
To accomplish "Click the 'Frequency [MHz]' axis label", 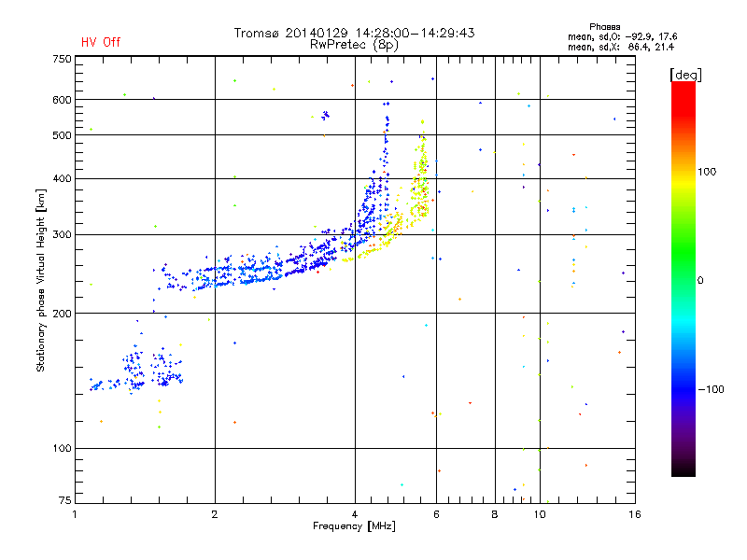I will (354, 526).
